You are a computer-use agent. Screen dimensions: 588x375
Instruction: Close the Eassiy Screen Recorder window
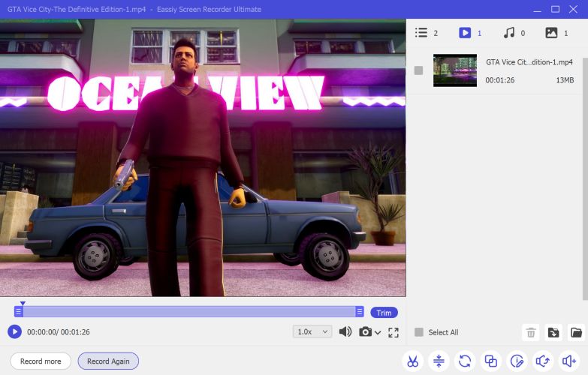574,9
